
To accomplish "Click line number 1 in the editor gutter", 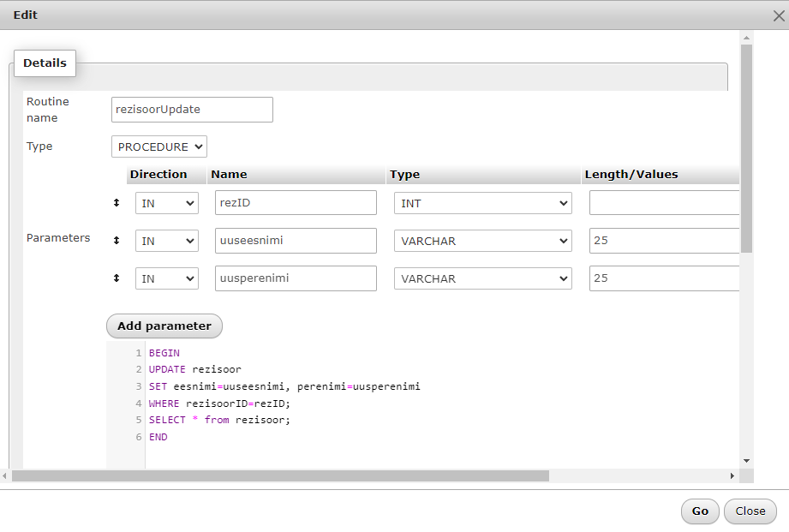I will point(139,353).
